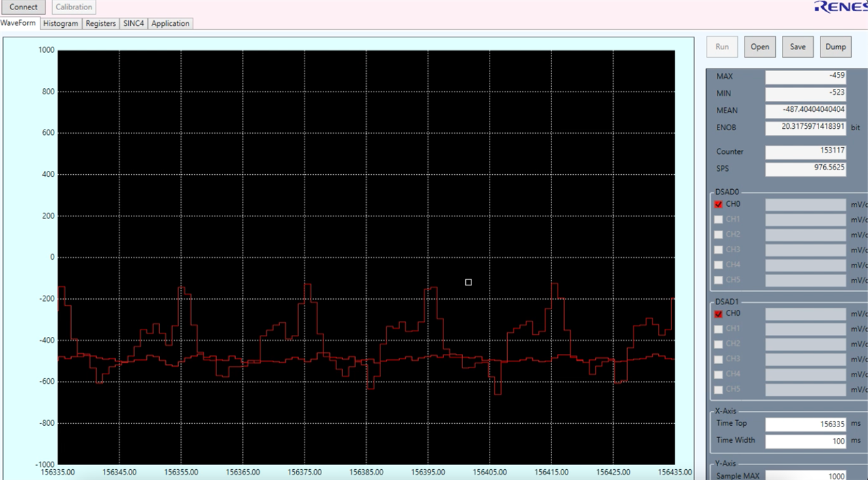Click the ENOB value field
This screenshot has width=868, height=480.
[x=806, y=127]
